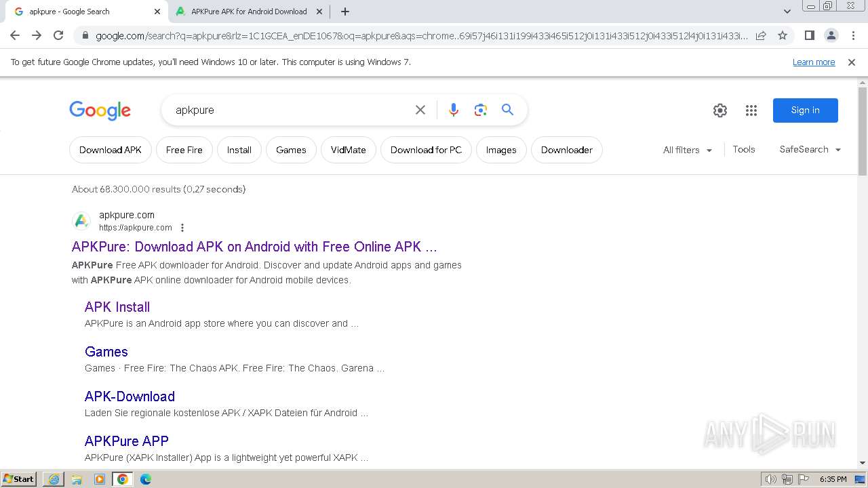Screen dimensions: 868x488
Task: Click the apkpure.com site favicon
Action: click(x=81, y=221)
